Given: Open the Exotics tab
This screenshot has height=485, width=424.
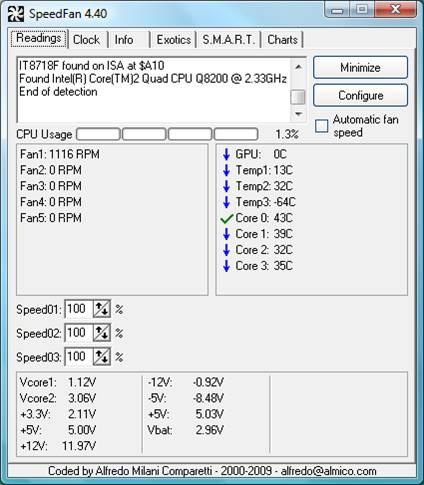Looking at the screenshot, I should click(x=173, y=40).
